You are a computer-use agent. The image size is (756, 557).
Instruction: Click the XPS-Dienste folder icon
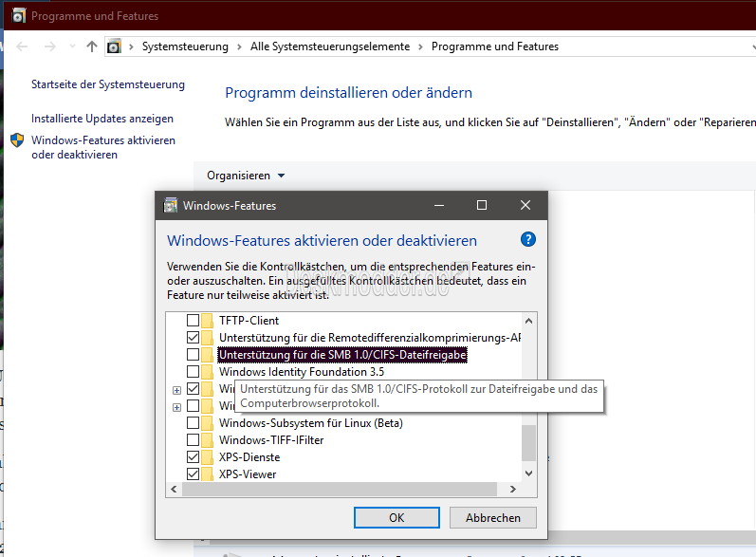pyautogui.click(x=208, y=457)
